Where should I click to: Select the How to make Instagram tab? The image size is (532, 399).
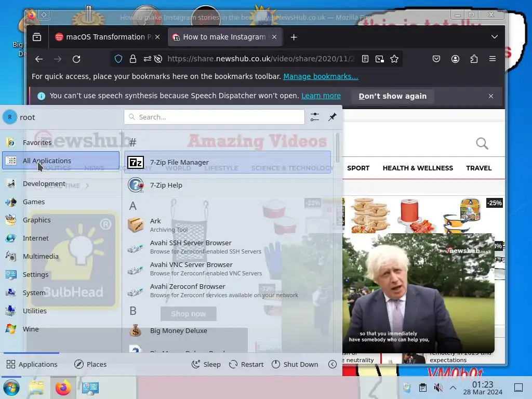tap(224, 37)
